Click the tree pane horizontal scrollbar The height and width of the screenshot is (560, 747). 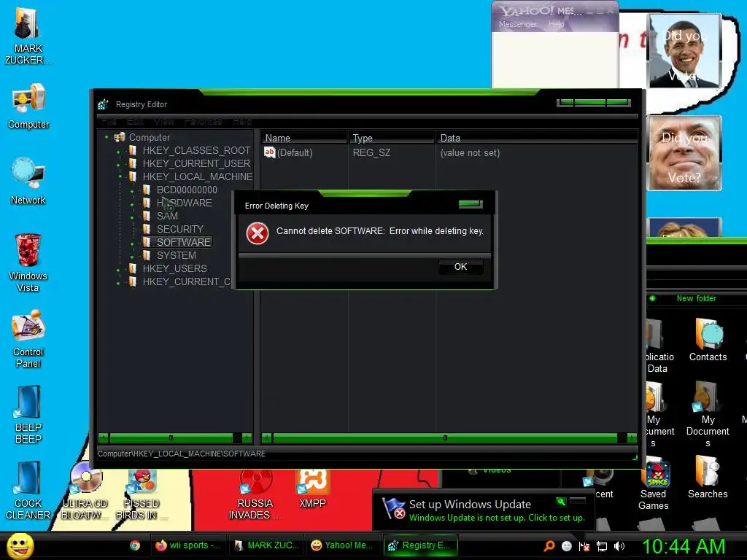(175, 437)
